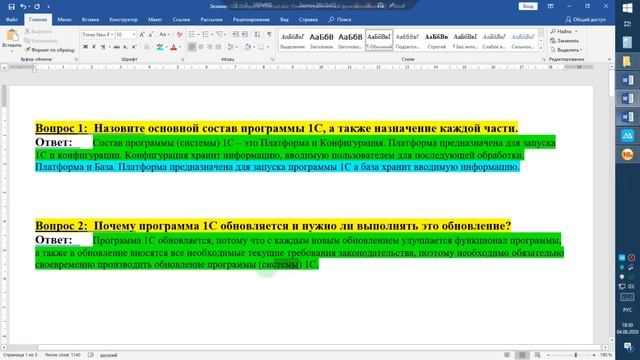
Task: Insert a numbered list
Action: (x=207, y=35)
